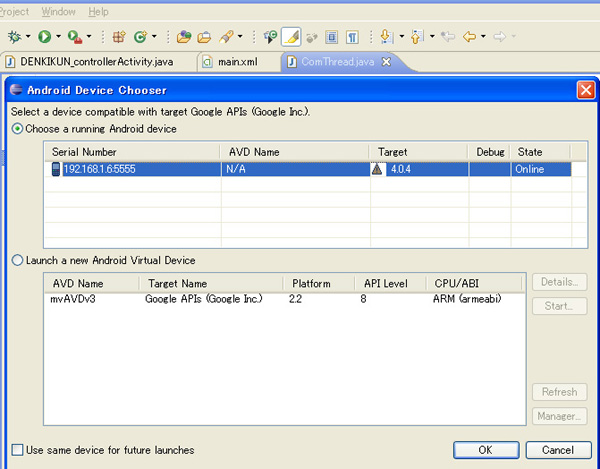Click the Target column header in device table
The width and height of the screenshot is (600, 469).
pos(419,152)
